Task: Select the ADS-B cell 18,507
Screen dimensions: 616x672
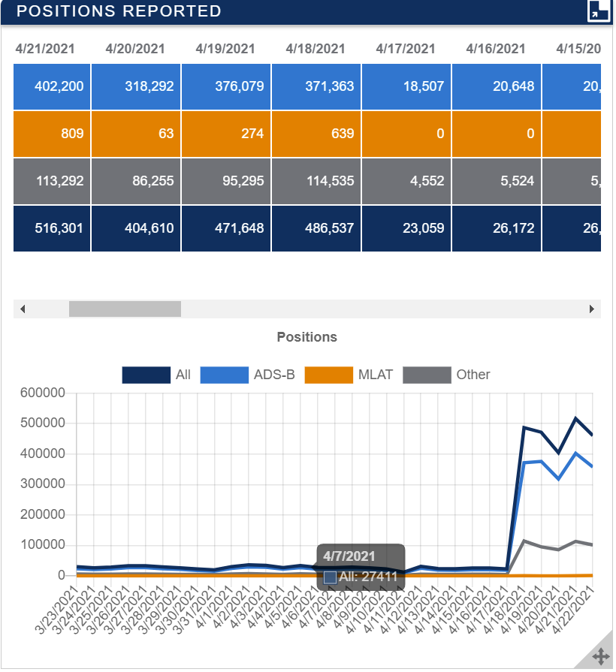Action: tap(406, 86)
